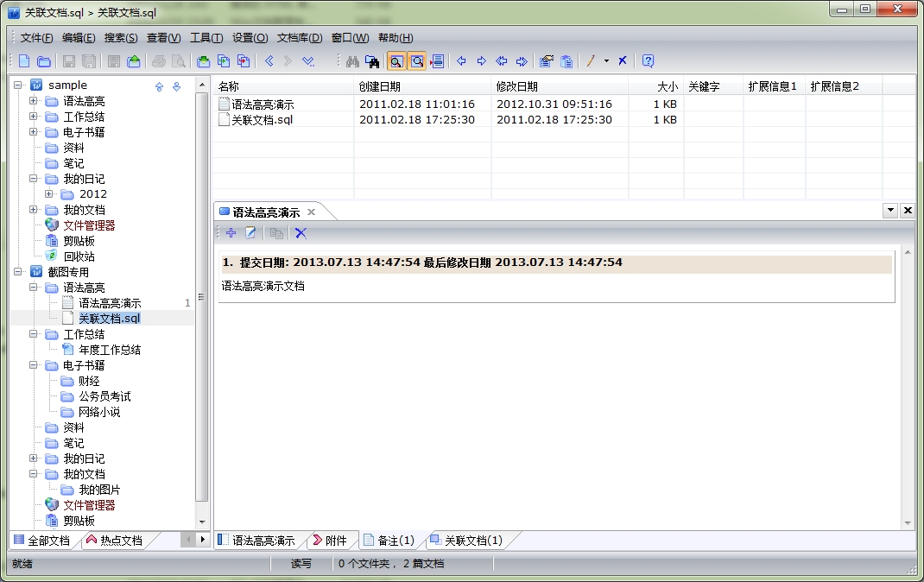Select 关联文档.sql in the file list
Image resolution: width=924 pixels, height=582 pixels.
(x=262, y=119)
